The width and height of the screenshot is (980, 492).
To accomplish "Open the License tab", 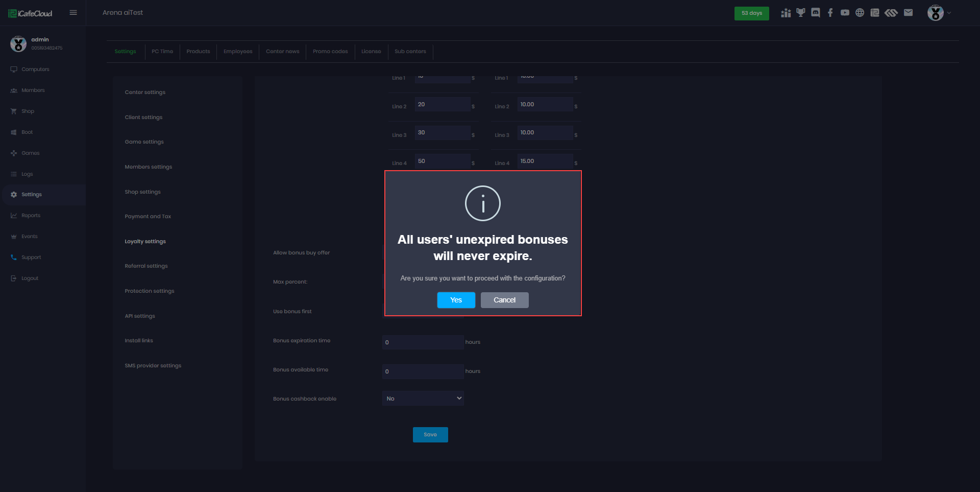I will (371, 52).
